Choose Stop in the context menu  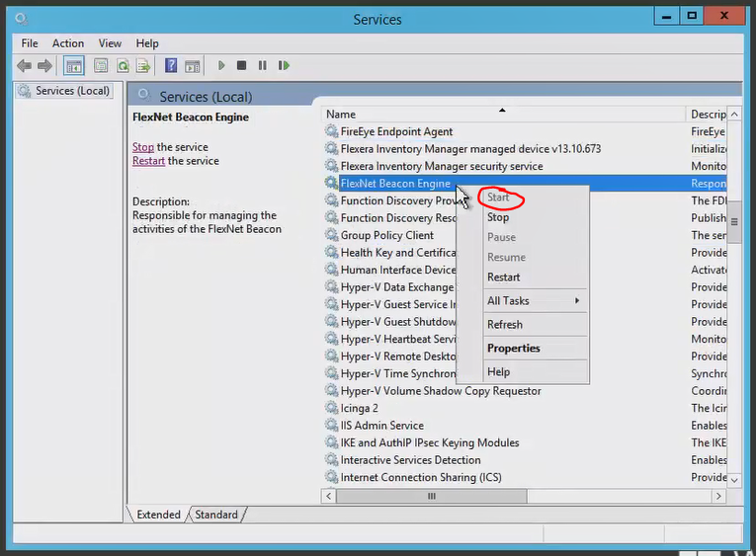point(523,217)
